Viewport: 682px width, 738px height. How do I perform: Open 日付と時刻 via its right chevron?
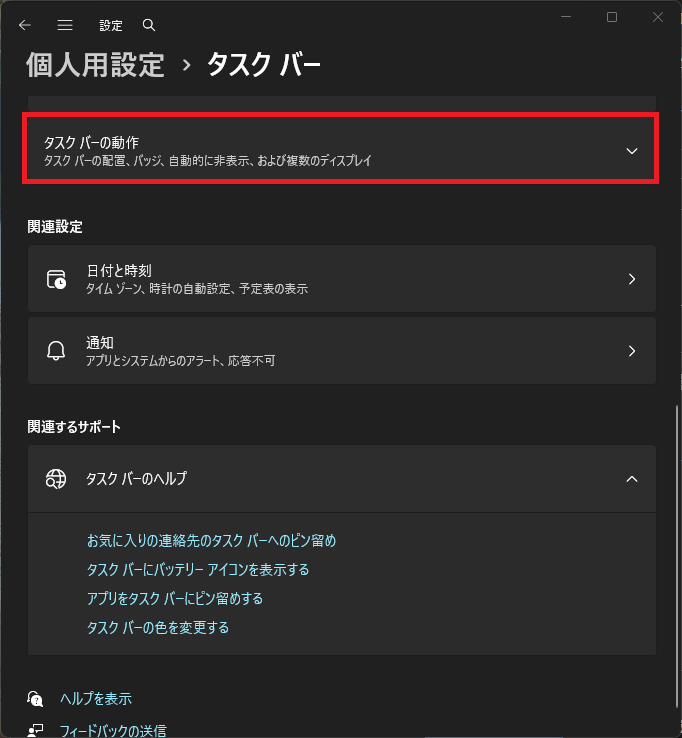tap(632, 279)
